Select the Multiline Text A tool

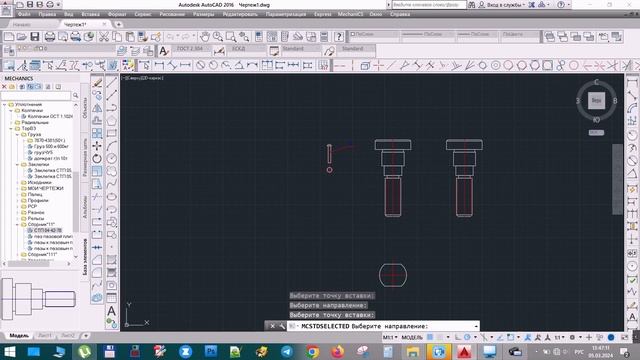pos(111,311)
